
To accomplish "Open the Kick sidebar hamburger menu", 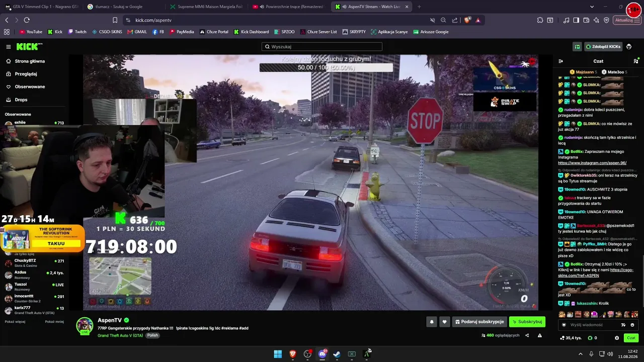I will (x=9, y=47).
